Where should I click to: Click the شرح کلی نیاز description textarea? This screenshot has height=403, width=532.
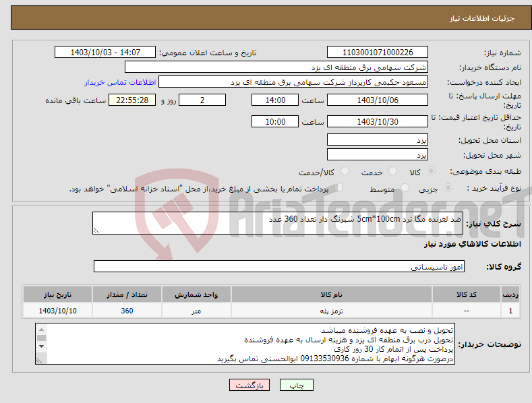pos(278,223)
